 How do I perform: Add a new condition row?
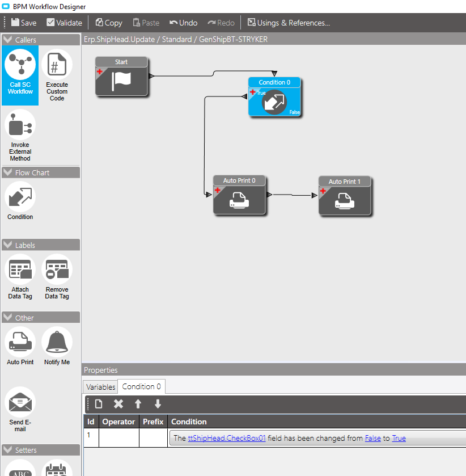coord(99,404)
